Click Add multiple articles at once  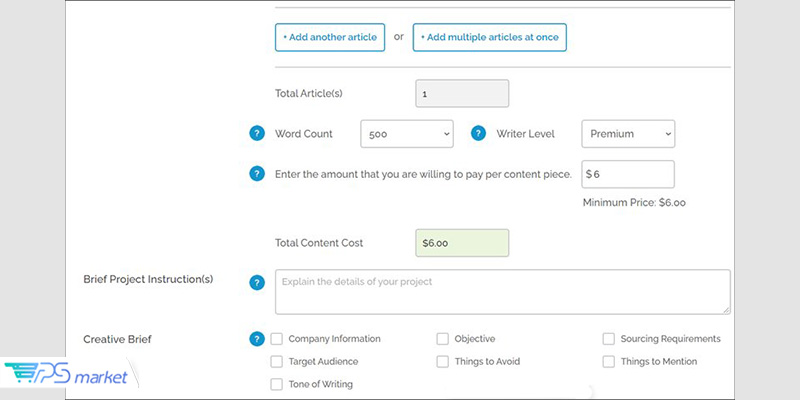click(x=490, y=37)
